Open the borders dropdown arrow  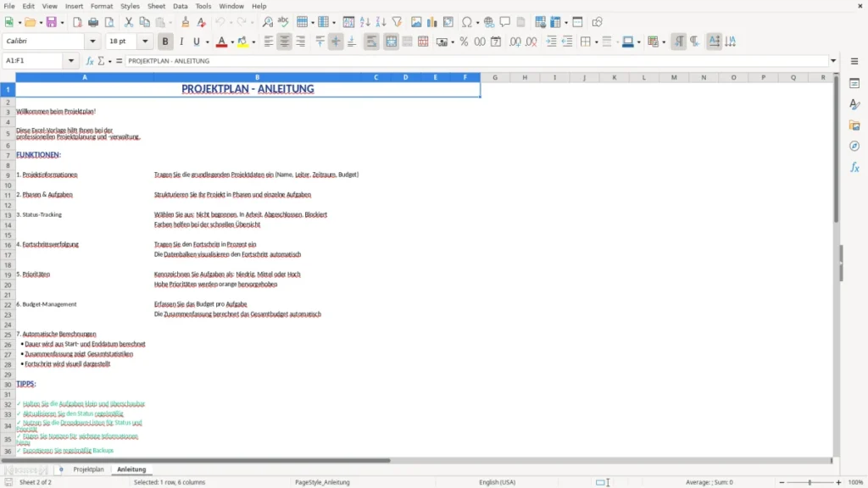click(x=596, y=42)
